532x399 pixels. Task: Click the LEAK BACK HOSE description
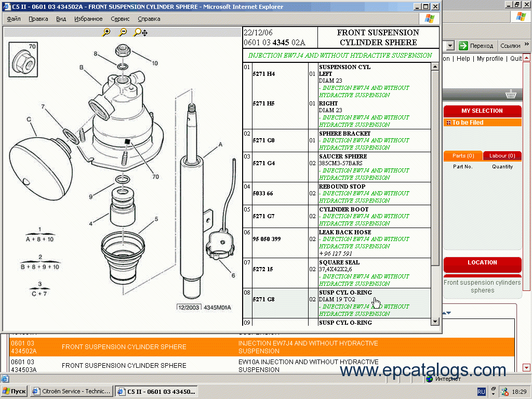coord(345,232)
